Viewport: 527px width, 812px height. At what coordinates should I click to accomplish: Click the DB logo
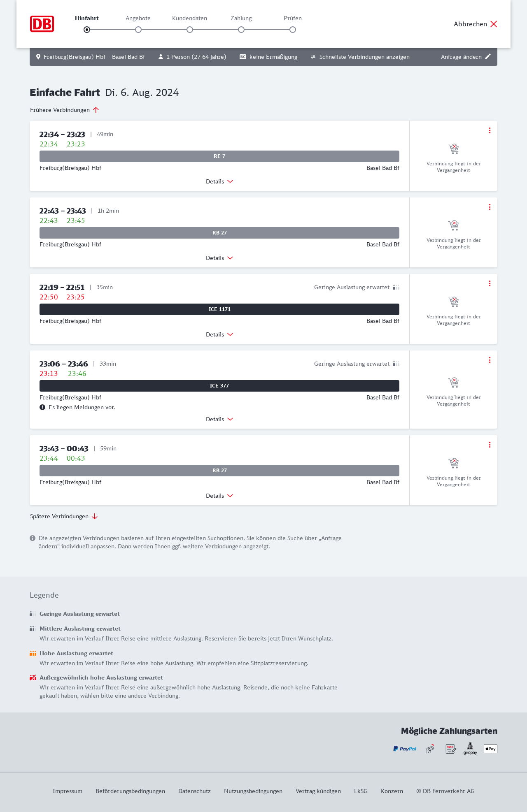pyautogui.click(x=42, y=24)
